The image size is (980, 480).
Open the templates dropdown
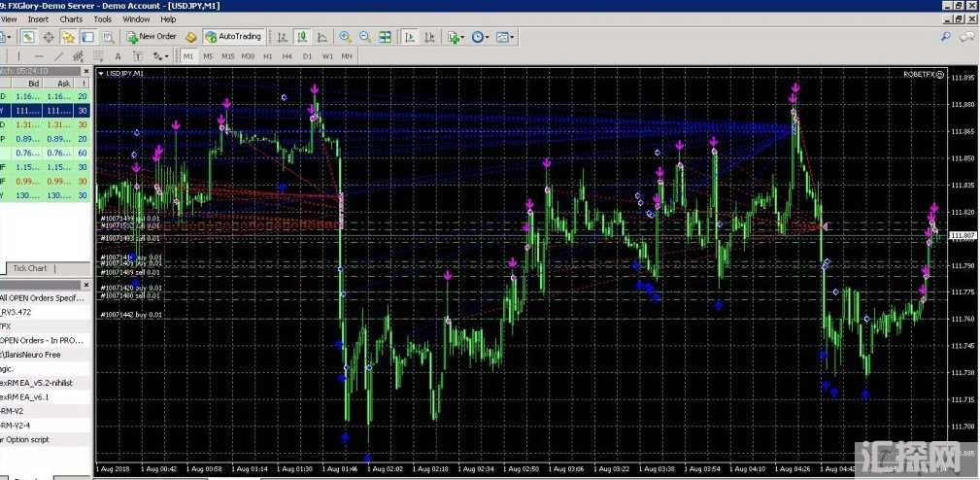coord(506,37)
